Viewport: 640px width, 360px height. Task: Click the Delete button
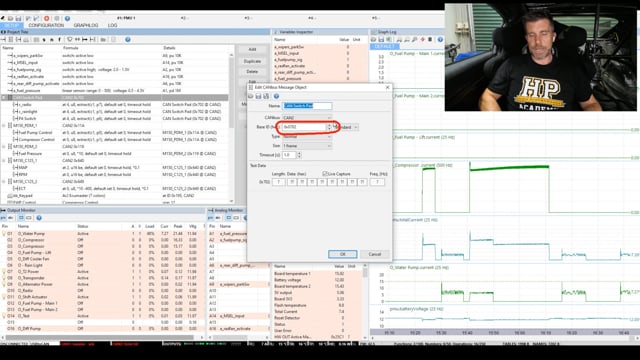252,72
